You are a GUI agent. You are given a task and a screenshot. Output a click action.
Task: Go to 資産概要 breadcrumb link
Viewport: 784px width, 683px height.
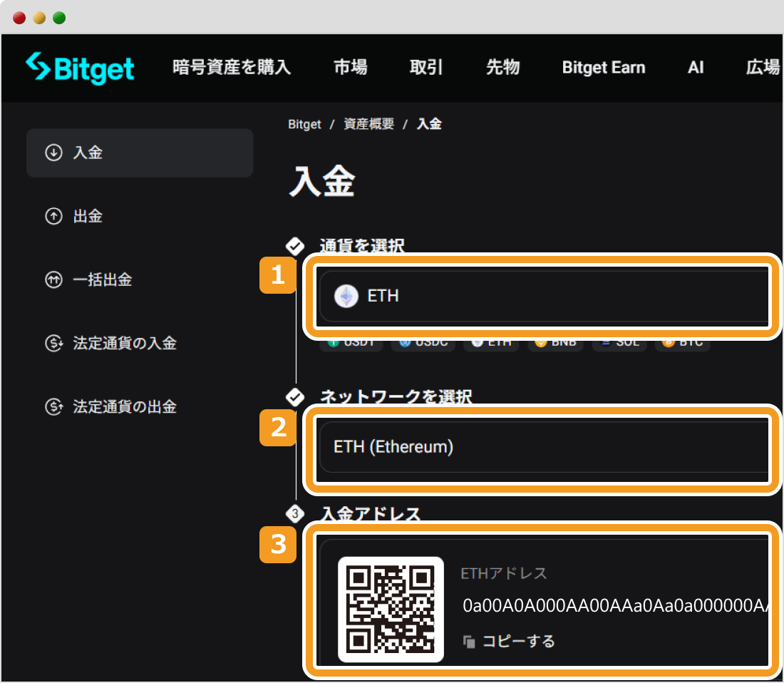click(368, 124)
